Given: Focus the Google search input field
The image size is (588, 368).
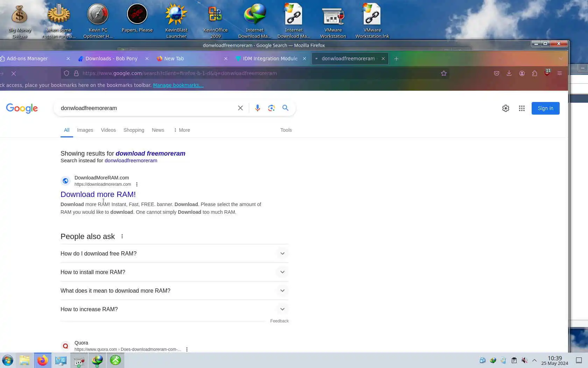Looking at the screenshot, I should [x=147, y=108].
